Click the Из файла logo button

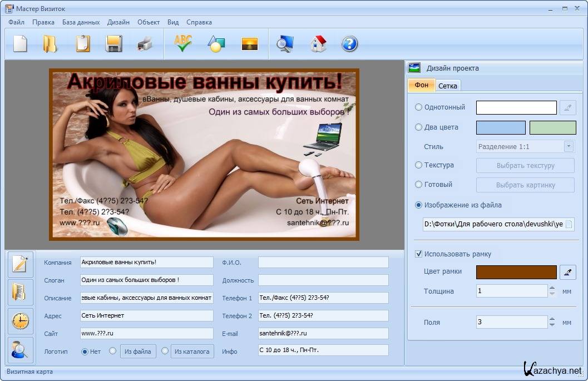(138, 352)
